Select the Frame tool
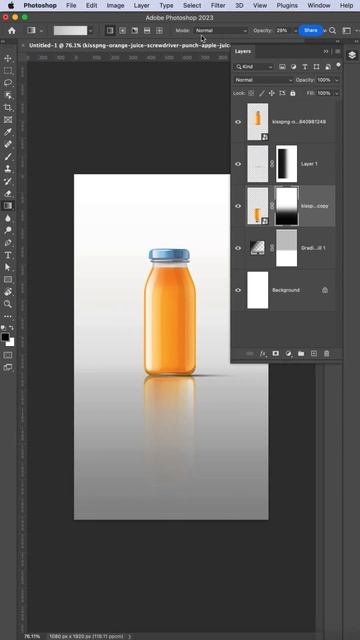 tap(8, 120)
